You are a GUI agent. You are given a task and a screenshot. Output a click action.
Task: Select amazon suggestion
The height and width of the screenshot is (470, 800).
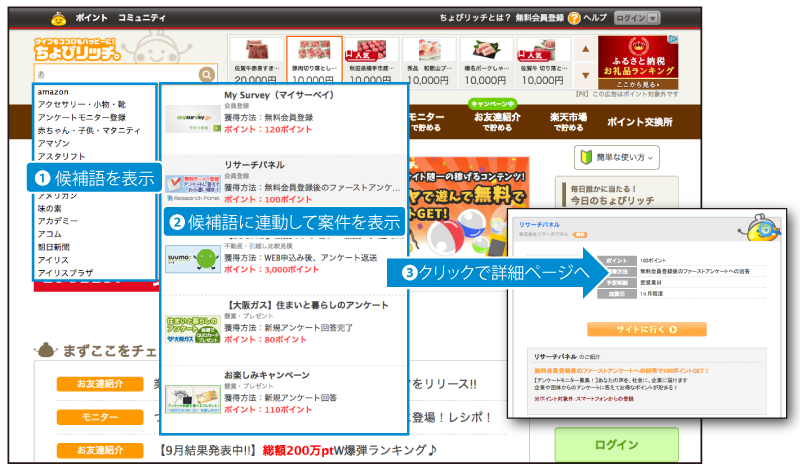[x=53, y=92]
